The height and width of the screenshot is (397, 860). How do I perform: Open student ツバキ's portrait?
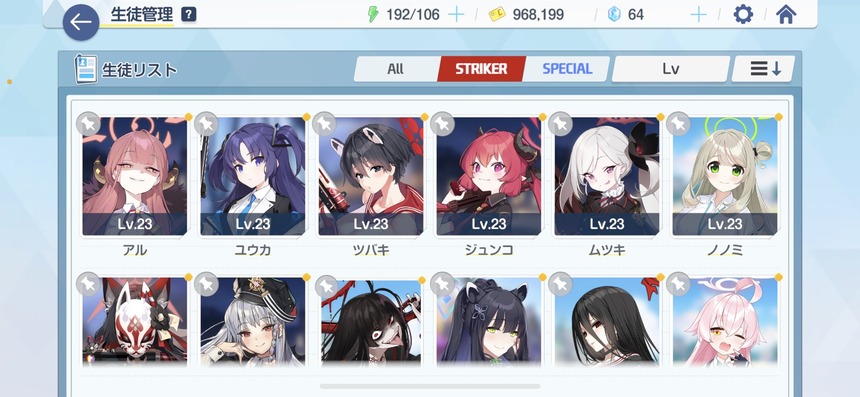371,176
